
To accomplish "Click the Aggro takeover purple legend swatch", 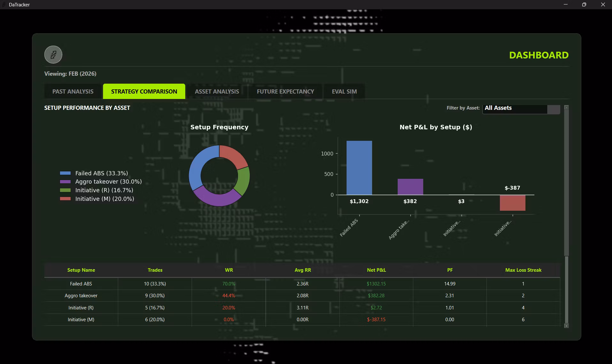I will pos(65,182).
